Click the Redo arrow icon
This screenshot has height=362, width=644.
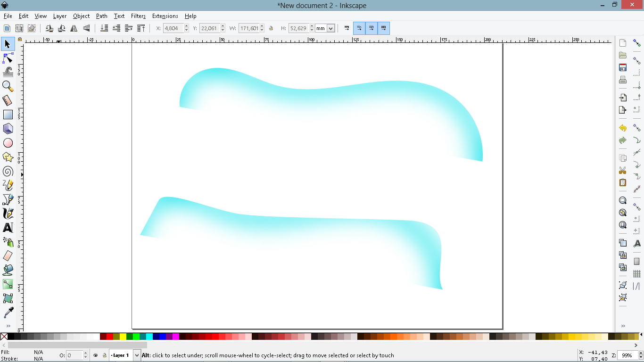(623, 140)
